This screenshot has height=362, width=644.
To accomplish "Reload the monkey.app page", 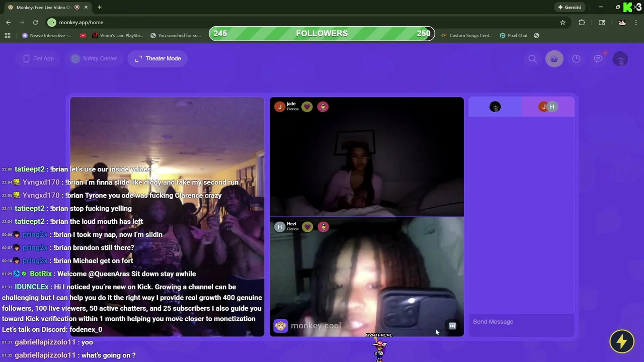I will 35,22.
